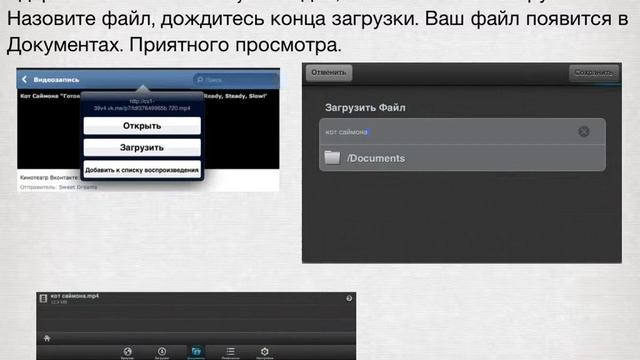The width and height of the screenshot is (640, 360).
Task: Open the Documents tab folder icon
Action: (x=196, y=352)
